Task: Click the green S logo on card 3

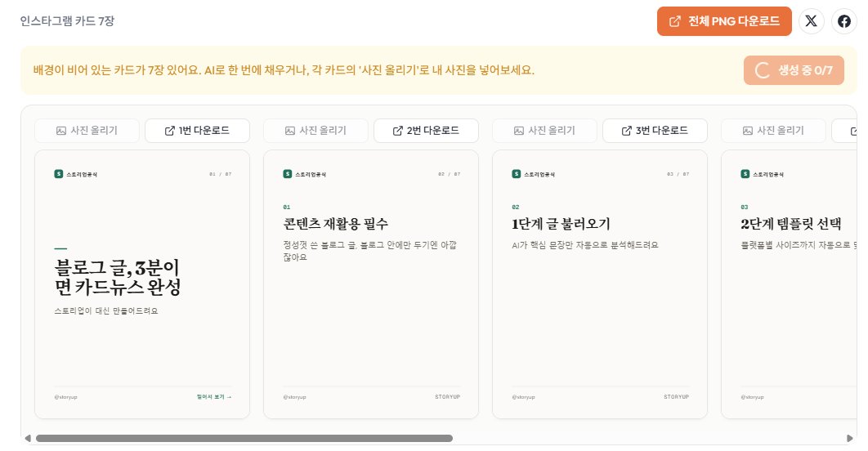Action: click(517, 174)
